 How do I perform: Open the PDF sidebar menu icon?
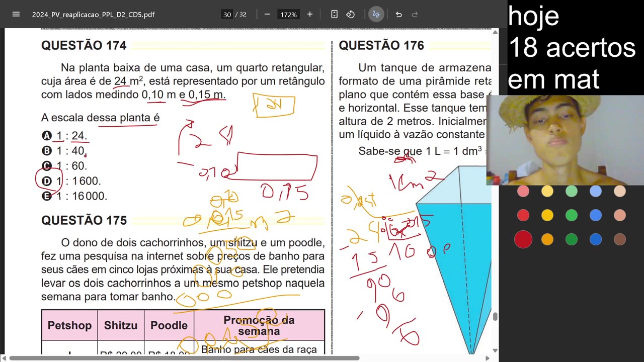pyautogui.click(x=16, y=14)
